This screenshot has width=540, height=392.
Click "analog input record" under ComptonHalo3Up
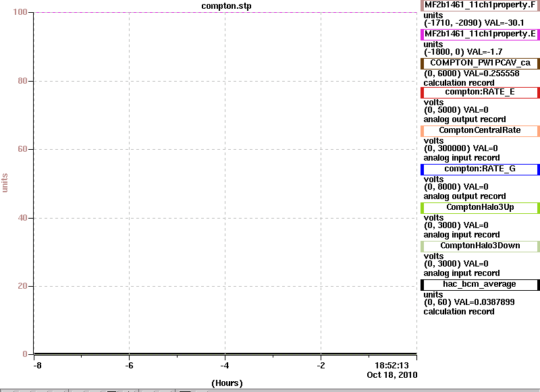pyautogui.click(x=462, y=235)
